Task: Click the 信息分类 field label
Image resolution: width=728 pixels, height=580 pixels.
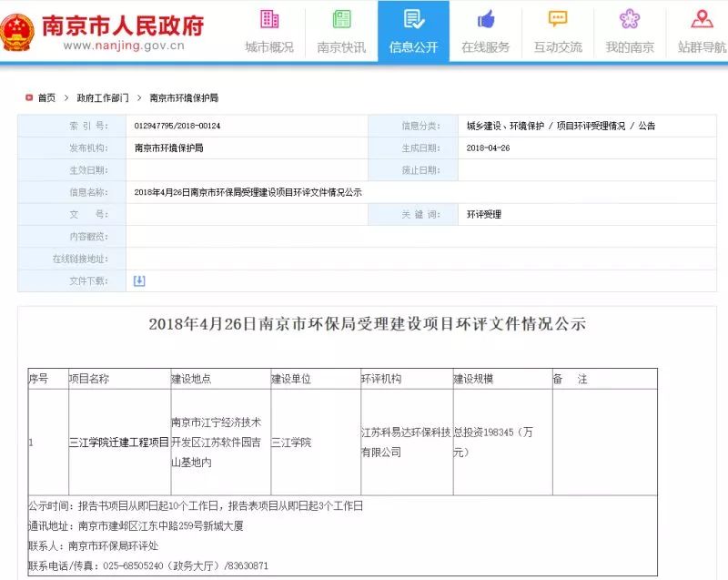Action: (x=421, y=126)
